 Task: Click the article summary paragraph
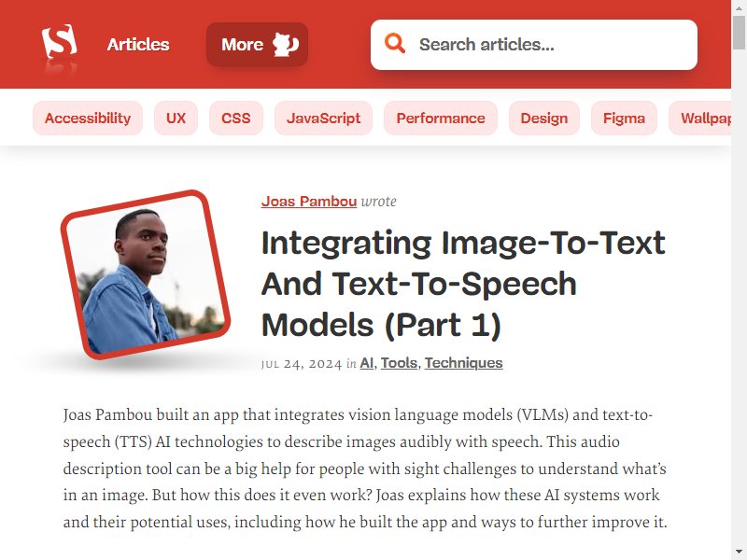coord(365,469)
